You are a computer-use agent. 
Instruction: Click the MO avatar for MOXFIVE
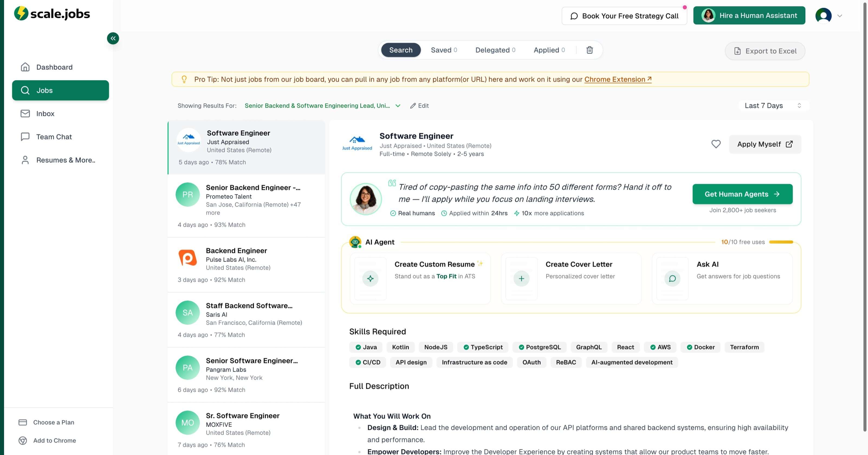pos(188,422)
